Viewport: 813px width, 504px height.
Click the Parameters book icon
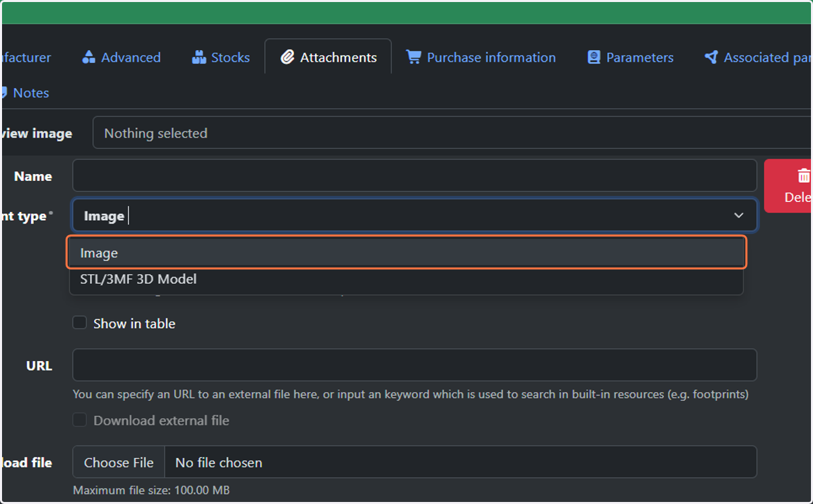click(x=594, y=58)
